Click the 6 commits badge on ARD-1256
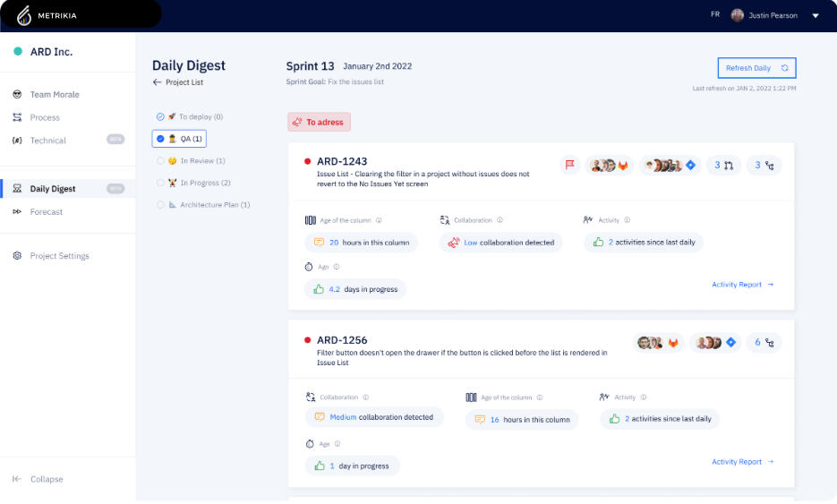The height and width of the screenshot is (504, 837). click(x=764, y=342)
